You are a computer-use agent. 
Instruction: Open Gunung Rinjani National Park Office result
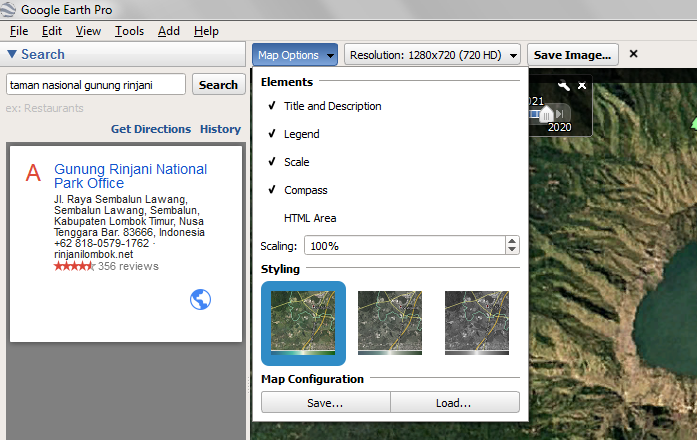click(x=130, y=176)
